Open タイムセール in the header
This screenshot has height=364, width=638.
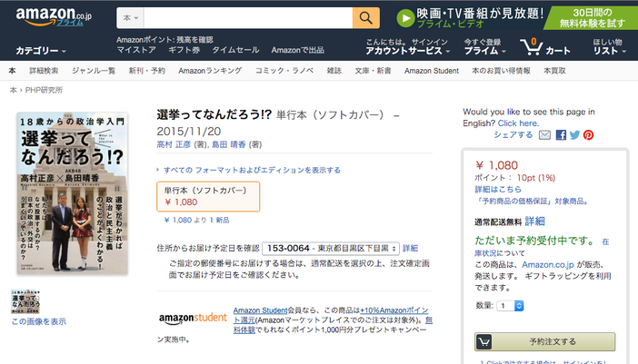point(235,50)
